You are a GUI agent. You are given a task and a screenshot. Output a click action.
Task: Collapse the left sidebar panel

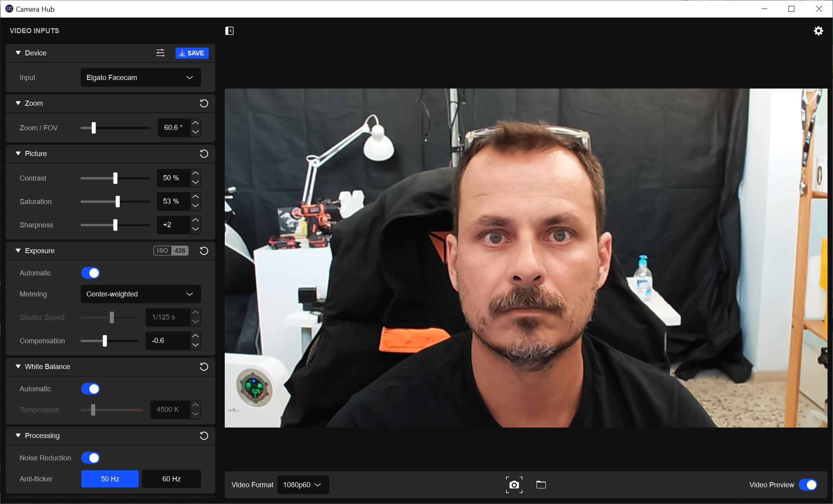coord(229,31)
